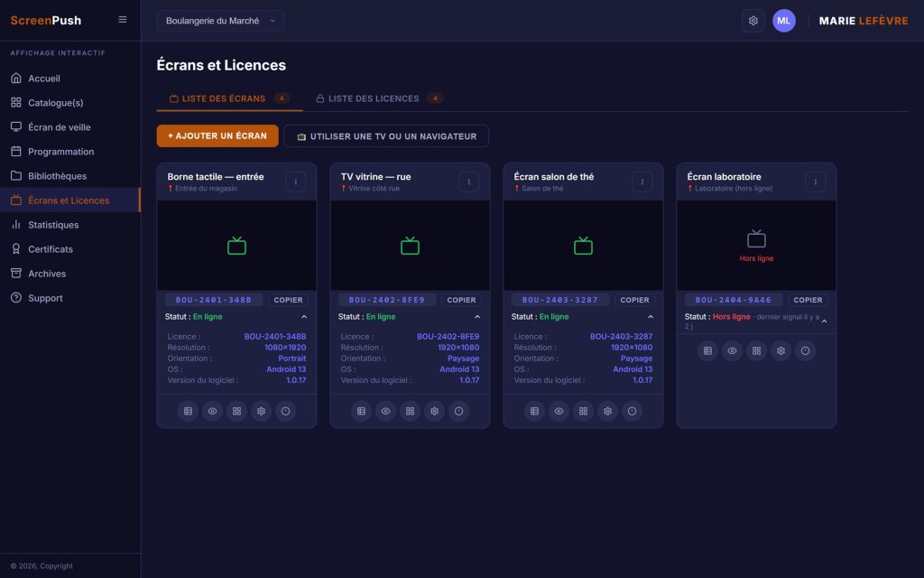
Task: Click the offline Écran laboratoire preview
Action: pyautogui.click(x=757, y=246)
